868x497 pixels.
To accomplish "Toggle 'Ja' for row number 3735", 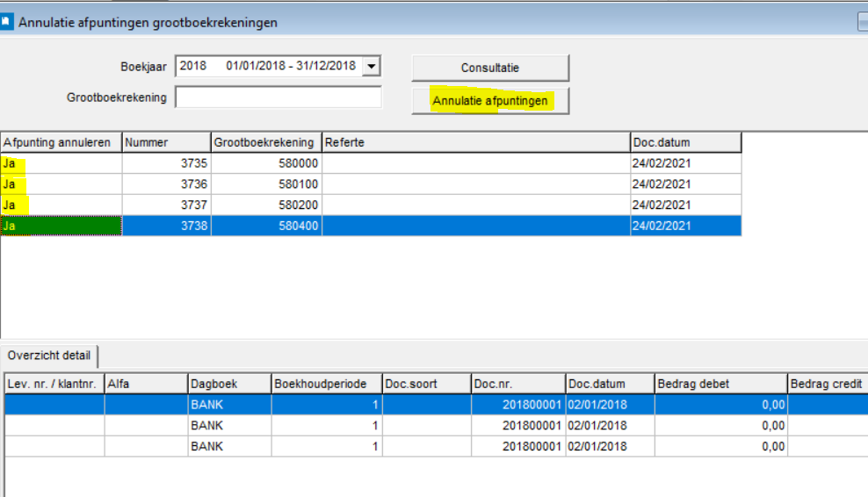I will coord(61,163).
